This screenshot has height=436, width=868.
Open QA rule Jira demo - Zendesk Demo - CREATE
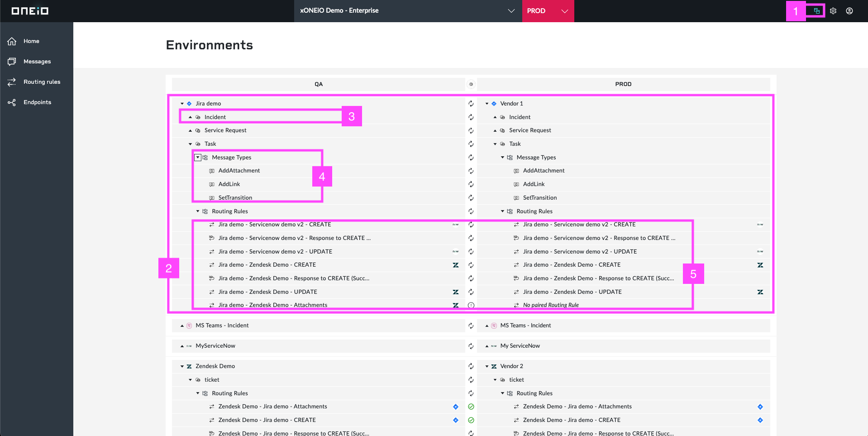pos(267,265)
